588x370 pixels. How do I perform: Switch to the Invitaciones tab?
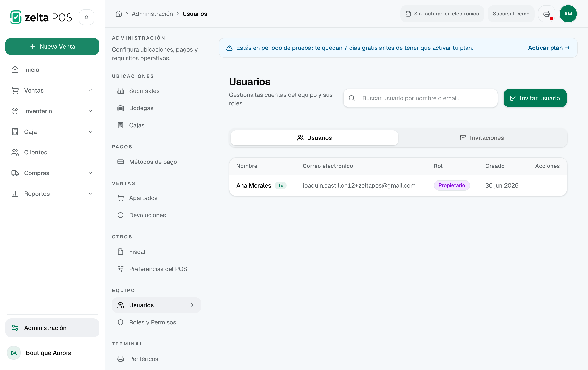pyautogui.click(x=482, y=138)
